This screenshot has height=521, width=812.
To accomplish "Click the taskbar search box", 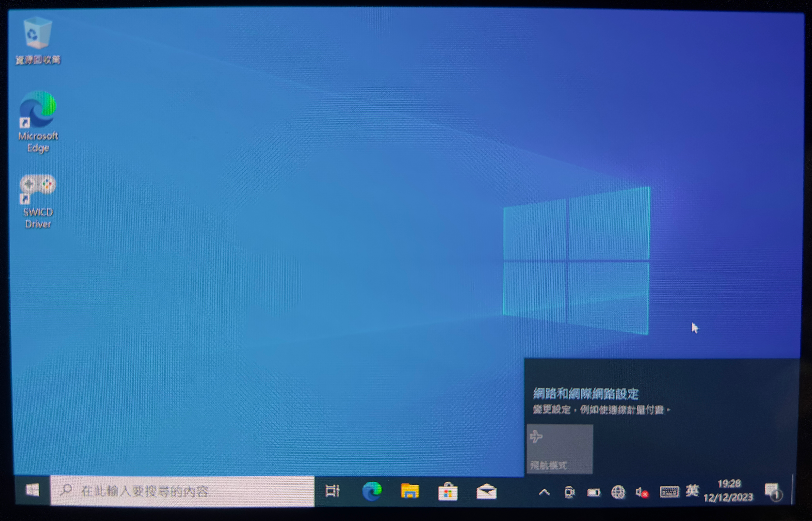I will (182, 491).
